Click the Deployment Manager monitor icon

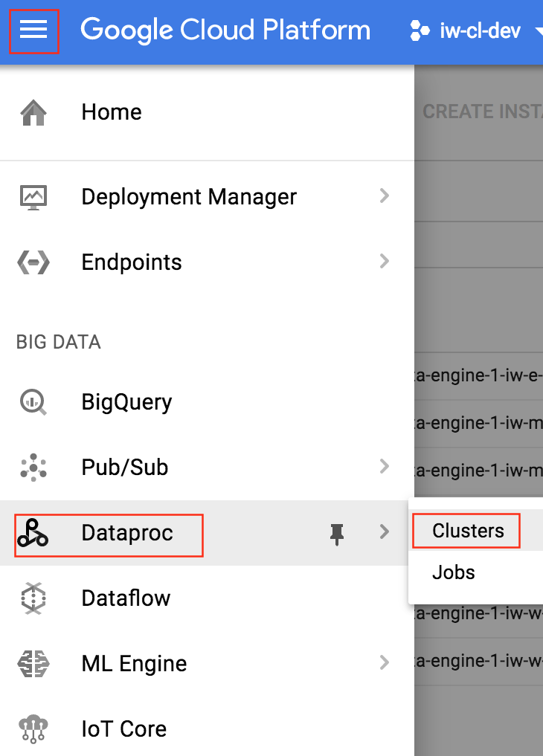pyautogui.click(x=33, y=197)
